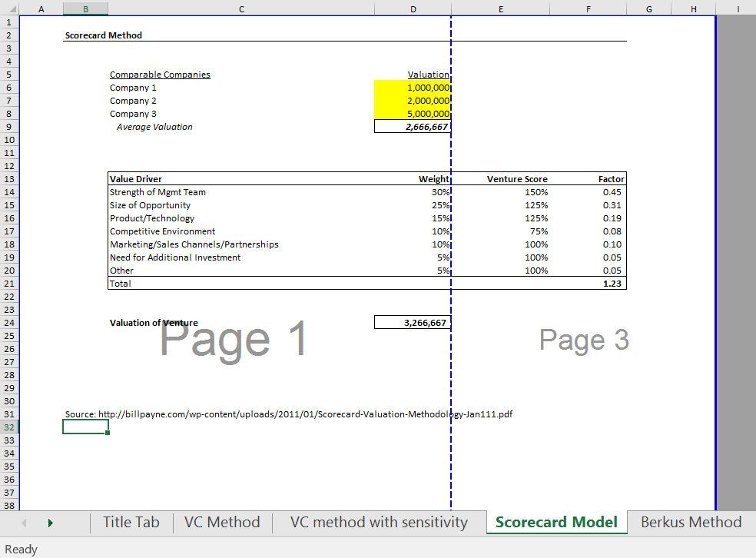The width and height of the screenshot is (756, 558).
Task: Click the billpayne.com source text
Action: 289,414
